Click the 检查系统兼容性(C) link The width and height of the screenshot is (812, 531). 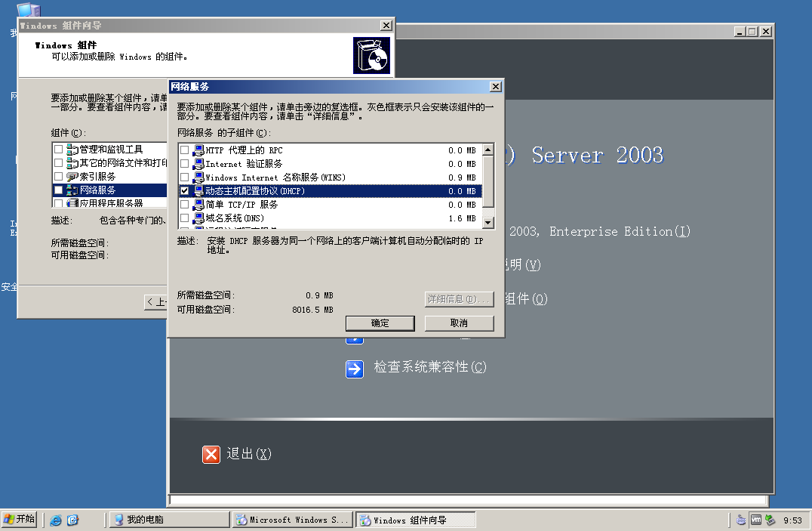click(430, 367)
